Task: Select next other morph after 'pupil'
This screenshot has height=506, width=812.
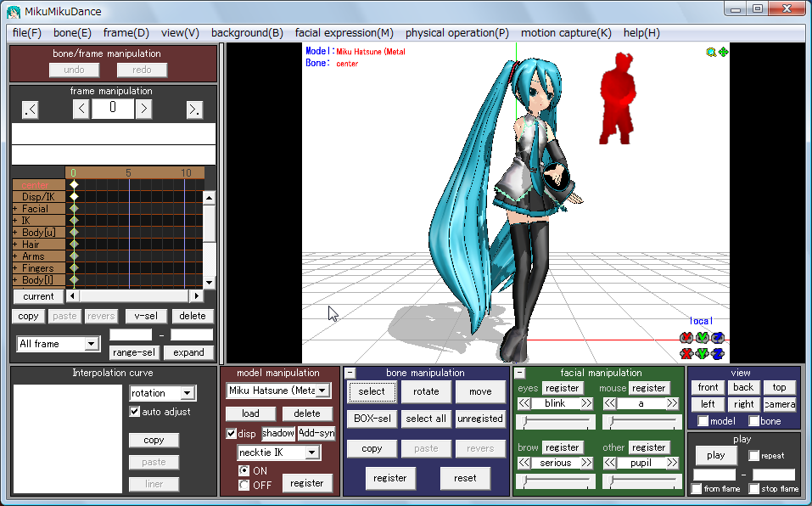Action: click(x=672, y=463)
